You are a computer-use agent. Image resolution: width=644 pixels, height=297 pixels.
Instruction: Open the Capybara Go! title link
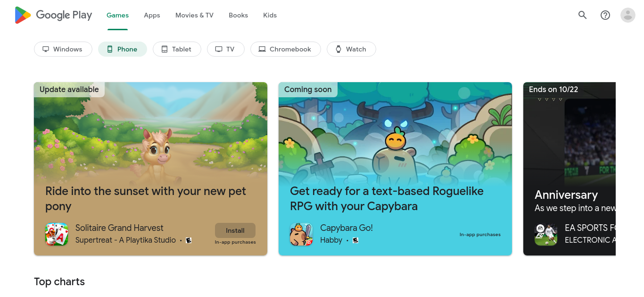coord(347,228)
